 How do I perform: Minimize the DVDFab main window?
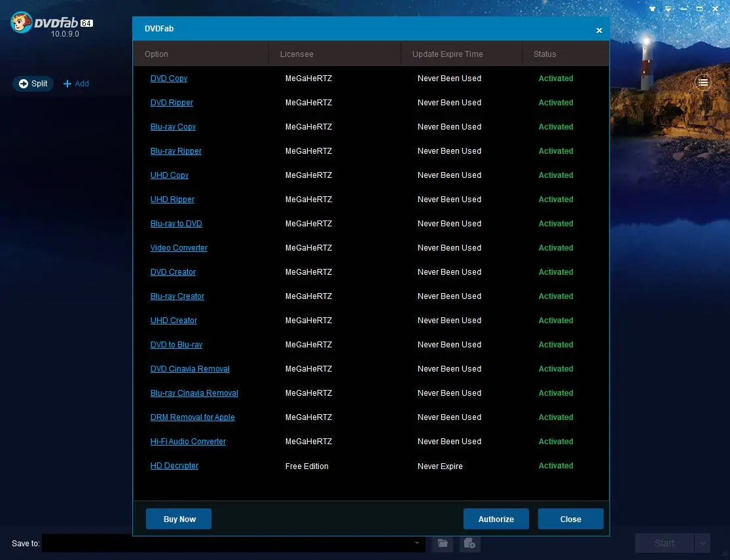point(684,9)
